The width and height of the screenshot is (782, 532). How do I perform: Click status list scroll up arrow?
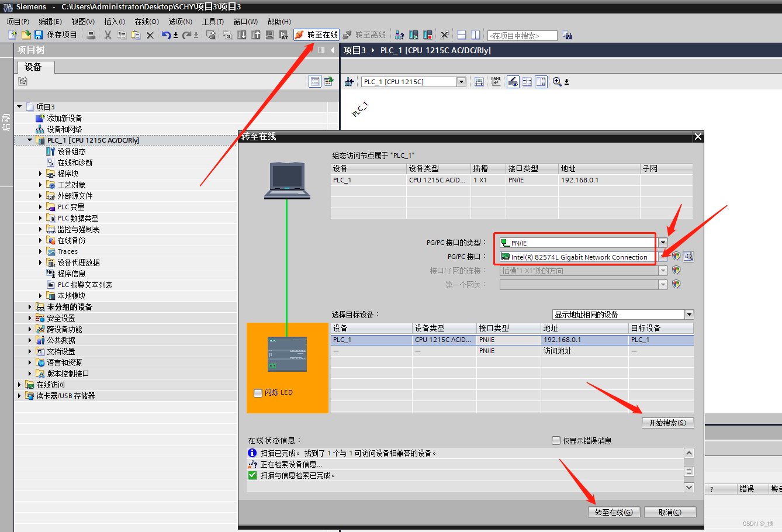coord(689,454)
